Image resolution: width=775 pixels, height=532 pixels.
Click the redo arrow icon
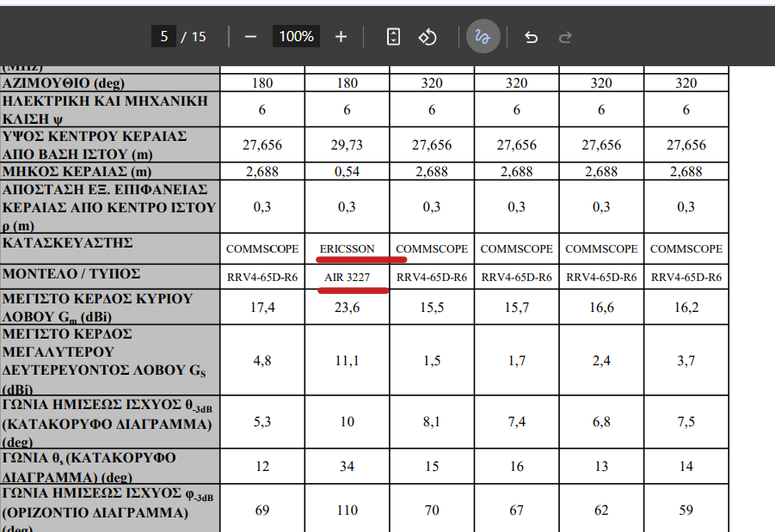click(565, 37)
